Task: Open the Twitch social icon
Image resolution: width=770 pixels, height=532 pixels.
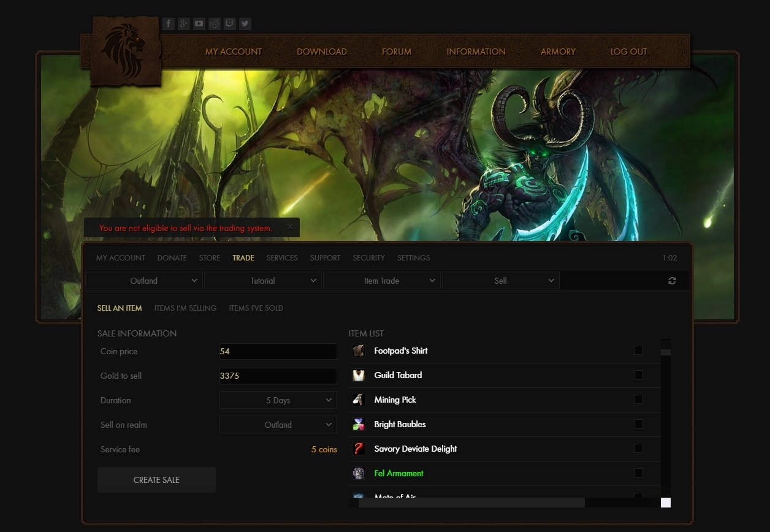Action: tap(230, 24)
